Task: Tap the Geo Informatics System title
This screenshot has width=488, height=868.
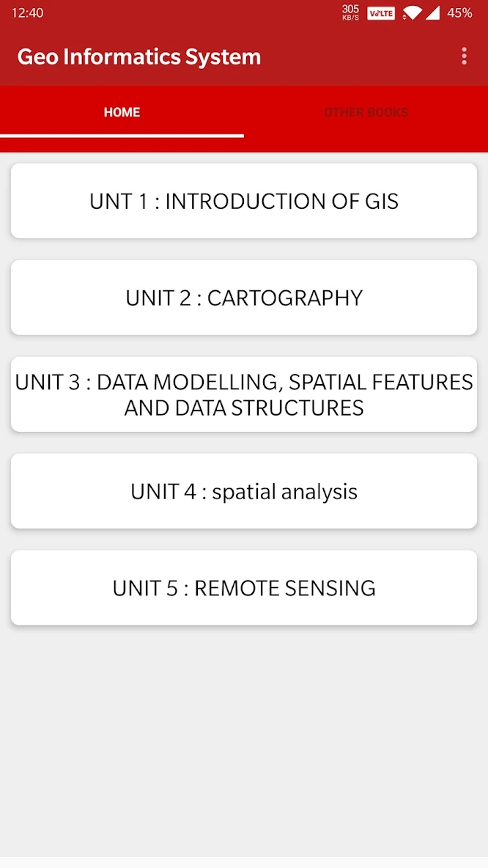Action: 138,56
